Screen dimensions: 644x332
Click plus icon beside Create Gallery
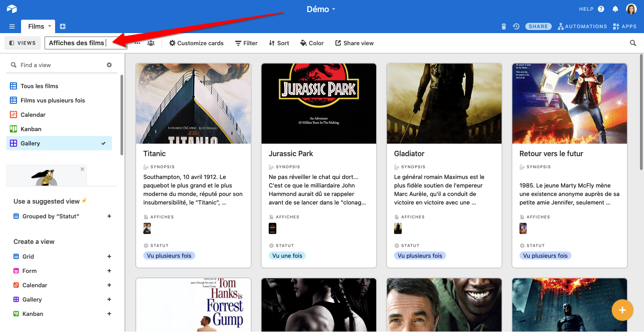pos(109,299)
